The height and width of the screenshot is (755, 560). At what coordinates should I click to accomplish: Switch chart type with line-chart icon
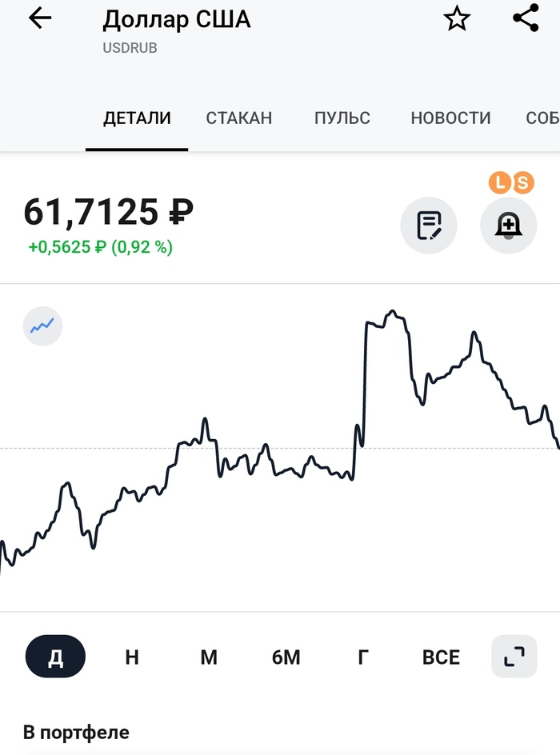[42, 326]
